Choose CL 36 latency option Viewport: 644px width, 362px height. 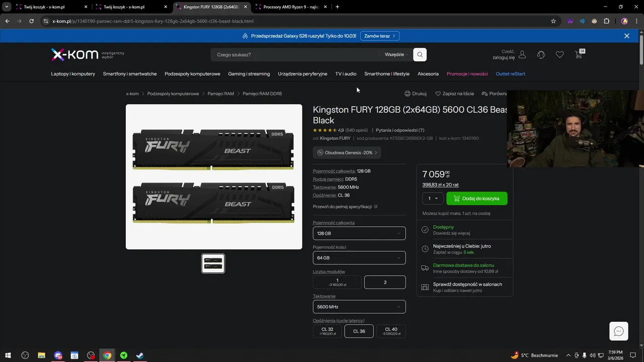pos(359,331)
